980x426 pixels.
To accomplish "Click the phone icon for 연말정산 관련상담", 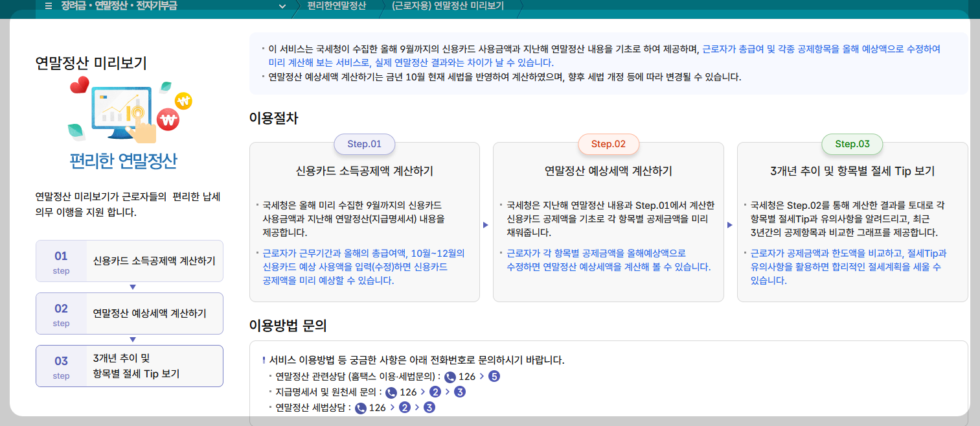I will tap(450, 377).
